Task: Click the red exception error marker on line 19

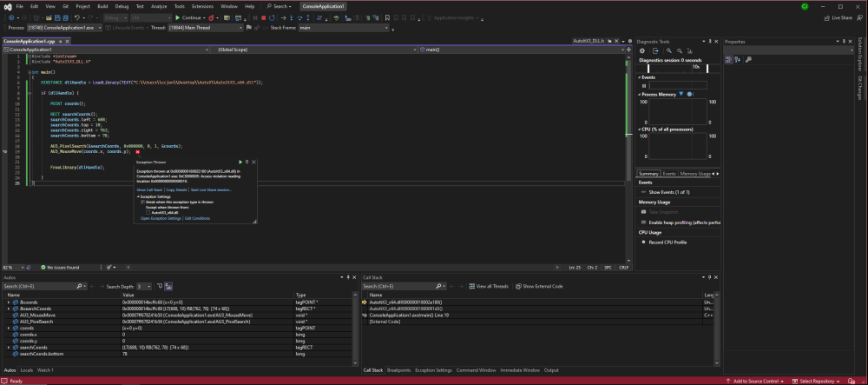Action: (x=137, y=151)
